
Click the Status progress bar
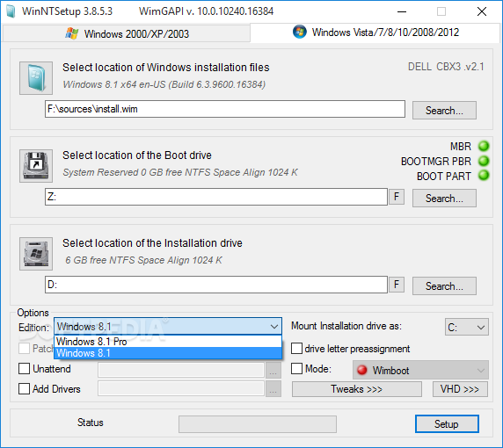point(258,424)
